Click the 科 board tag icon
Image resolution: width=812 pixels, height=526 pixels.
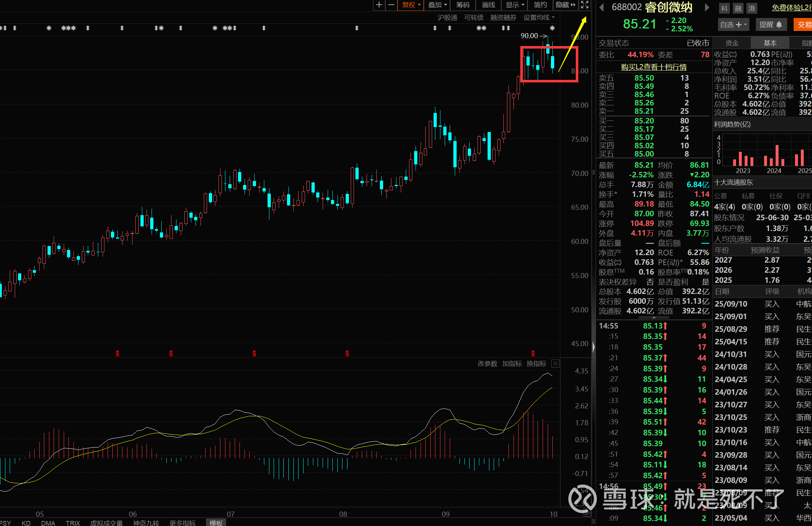724,8
